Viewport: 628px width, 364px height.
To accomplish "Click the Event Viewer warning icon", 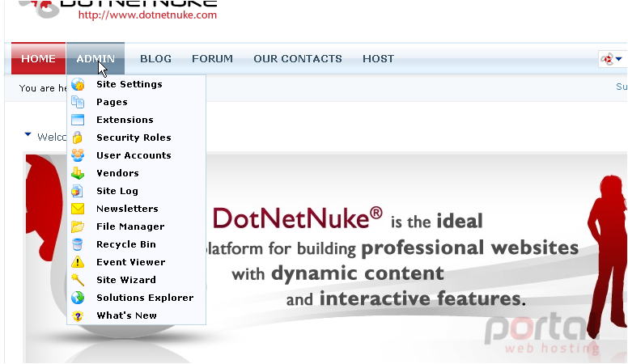I will tap(78, 262).
